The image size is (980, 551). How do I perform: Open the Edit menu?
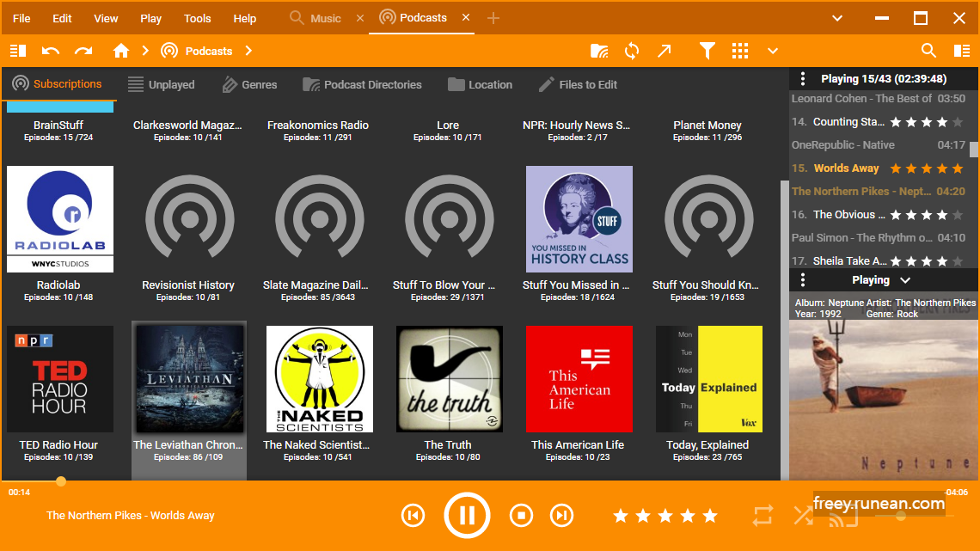coord(62,18)
